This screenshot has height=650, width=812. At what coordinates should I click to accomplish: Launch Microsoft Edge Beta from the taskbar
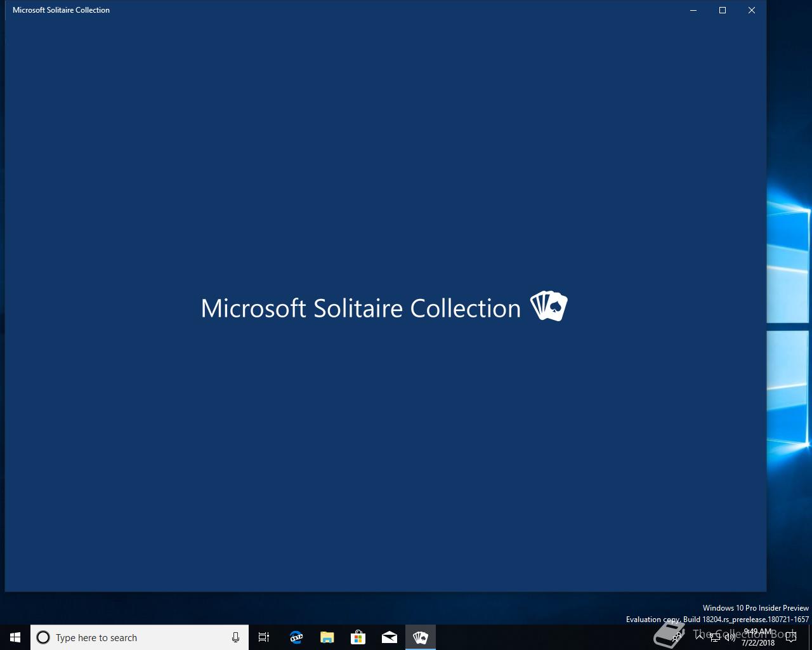pos(296,637)
